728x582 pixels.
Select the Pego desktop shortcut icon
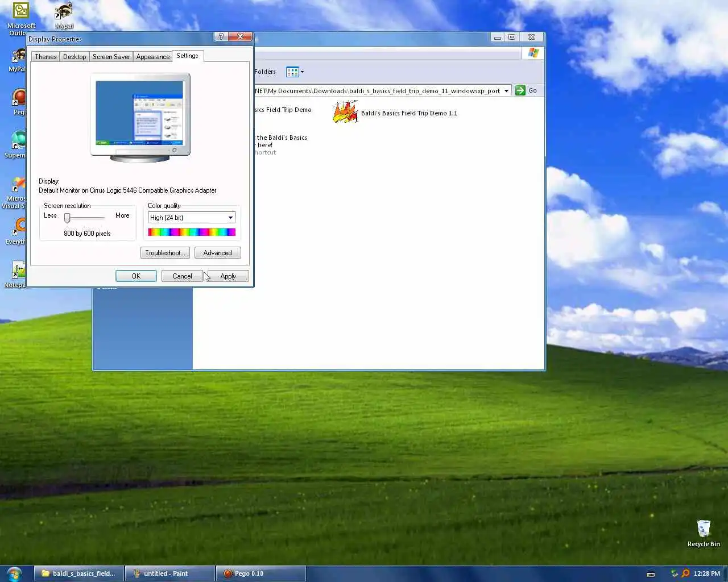[x=19, y=97]
